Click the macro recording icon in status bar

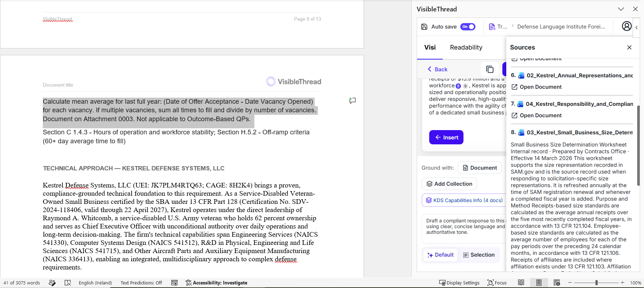(174, 283)
